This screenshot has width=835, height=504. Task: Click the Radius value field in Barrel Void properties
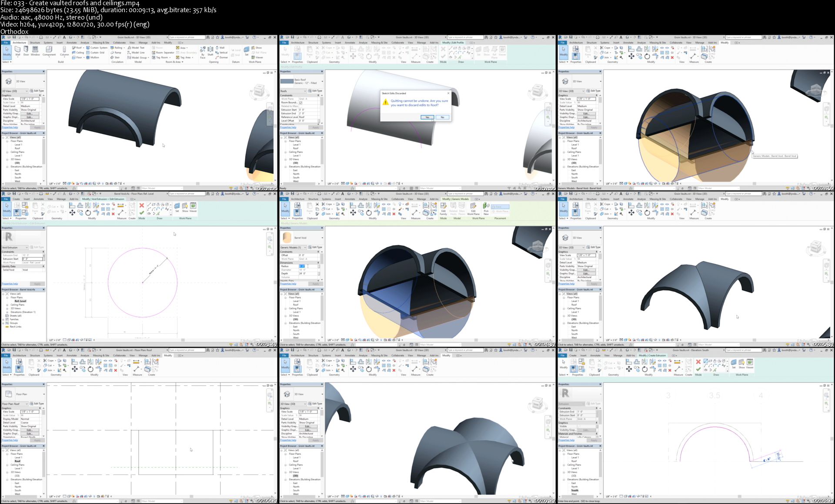pyautogui.click(x=308, y=266)
